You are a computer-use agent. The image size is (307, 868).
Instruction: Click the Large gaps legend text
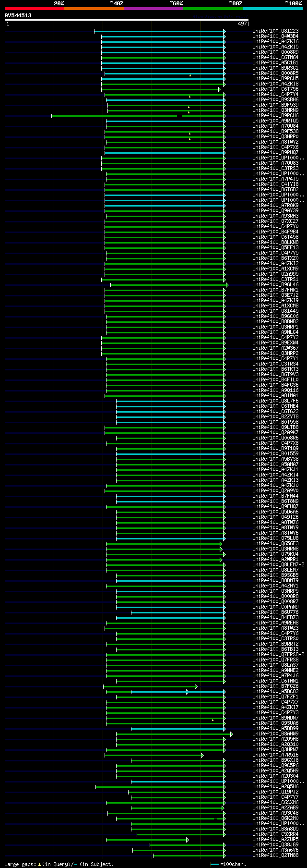[x=59, y=864]
